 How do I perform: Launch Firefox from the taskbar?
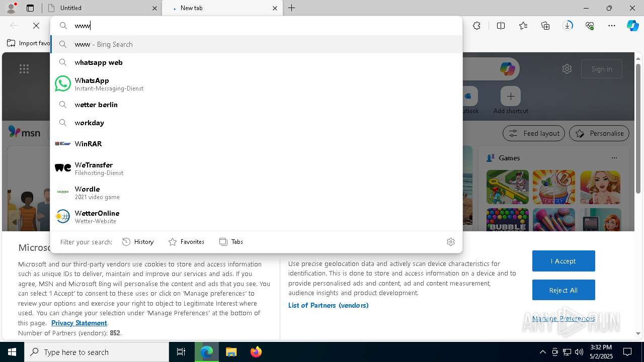pyautogui.click(x=256, y=352)
